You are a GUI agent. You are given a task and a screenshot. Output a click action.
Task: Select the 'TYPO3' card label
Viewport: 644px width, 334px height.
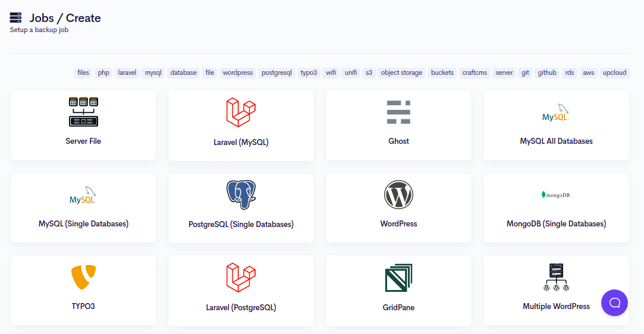click(83, 307)
